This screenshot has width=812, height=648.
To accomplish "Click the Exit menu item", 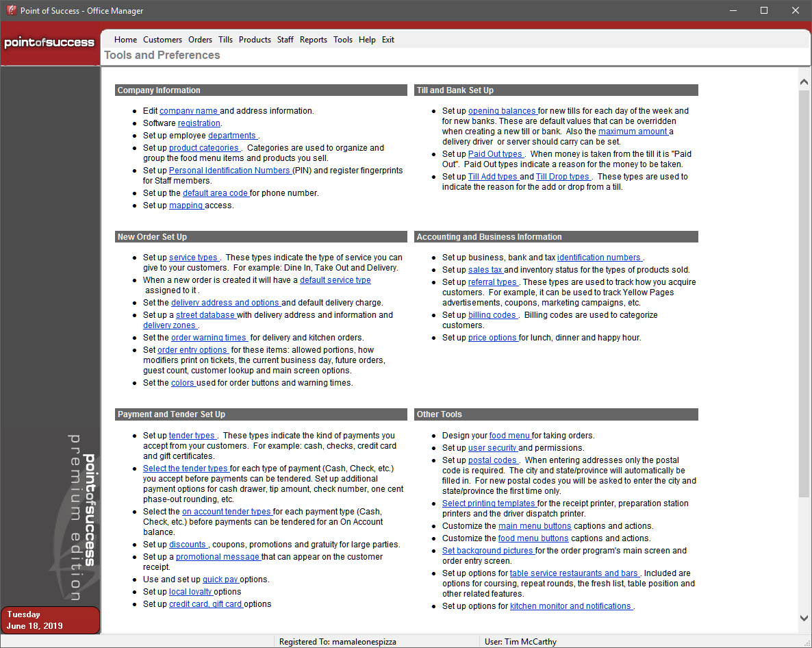I will [388, 40].
